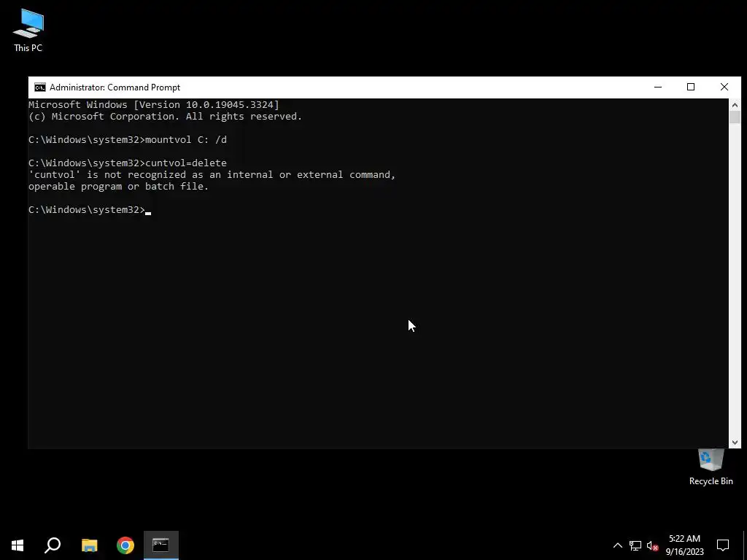Screen dimensions: 747x560
Task: Launch Google Chrome from taskbar
Action: (125, 545)
